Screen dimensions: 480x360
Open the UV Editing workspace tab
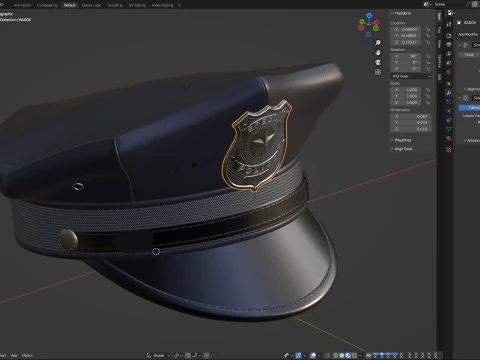pyautogui.click(x=137, y=5)
